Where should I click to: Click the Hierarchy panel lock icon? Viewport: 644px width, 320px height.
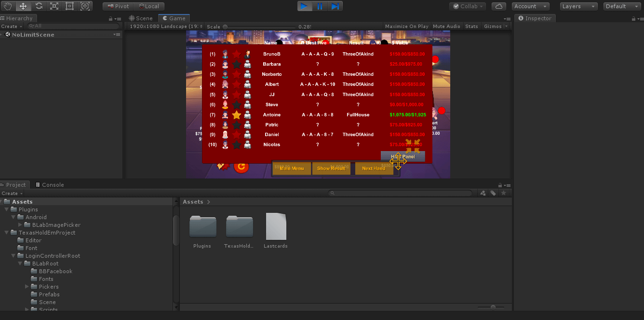click(110, 19)
